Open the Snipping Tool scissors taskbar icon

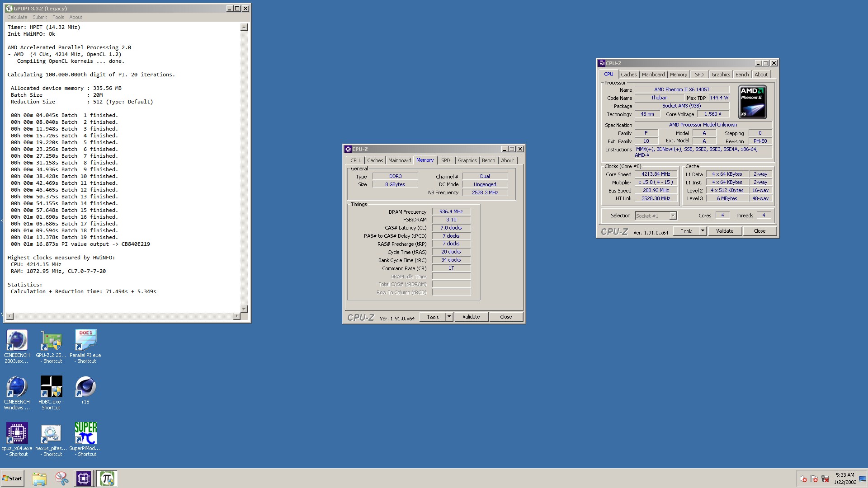point(61,479)
